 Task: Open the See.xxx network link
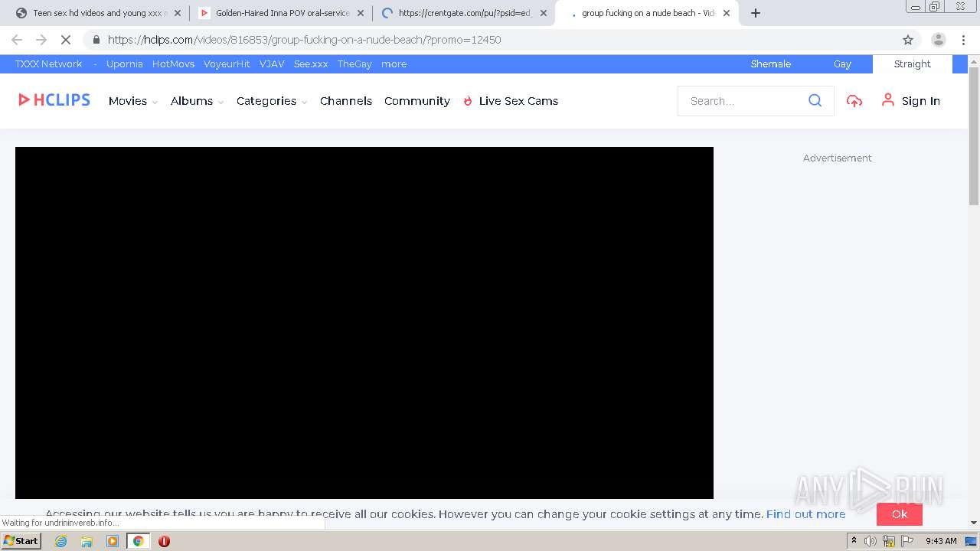pyautogui.click(x=311, y=64)
